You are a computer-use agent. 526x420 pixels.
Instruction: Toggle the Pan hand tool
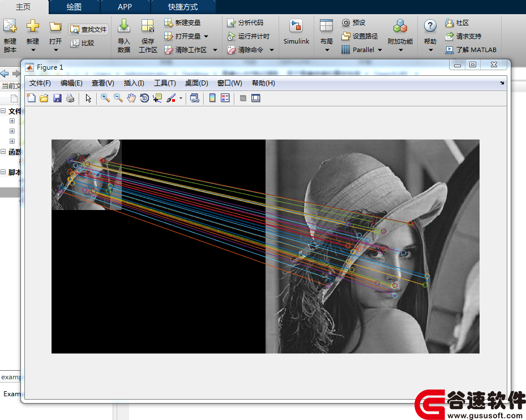point(131,98)
